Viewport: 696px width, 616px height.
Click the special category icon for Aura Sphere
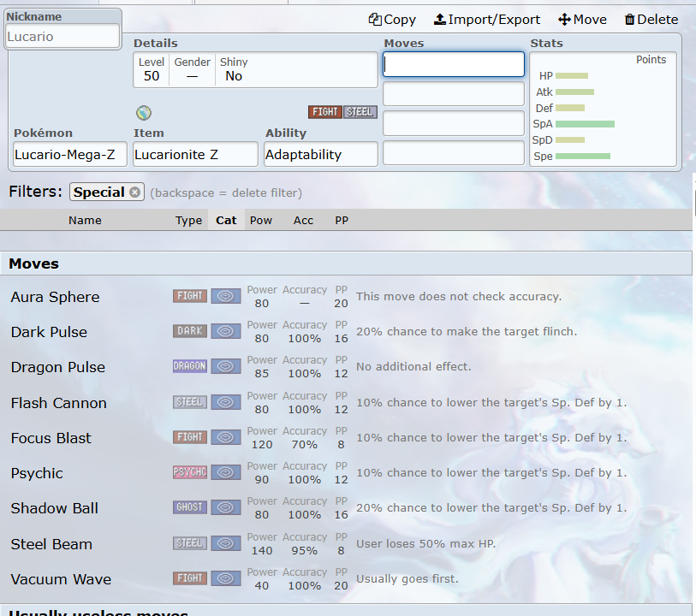coord(226,296)
